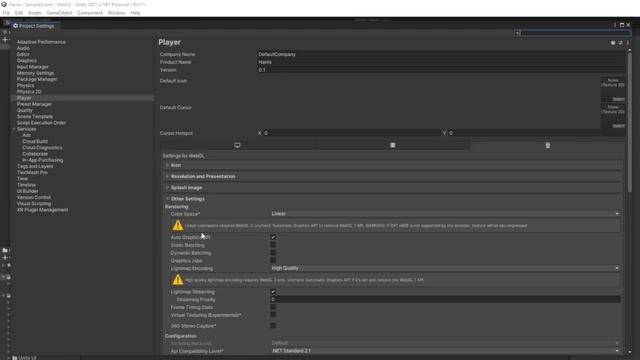Viewport: 640px width, 360px height.
Task: Click the Color Space warning triangle icon
Action: pyautogui.click(x=178, y=225)
